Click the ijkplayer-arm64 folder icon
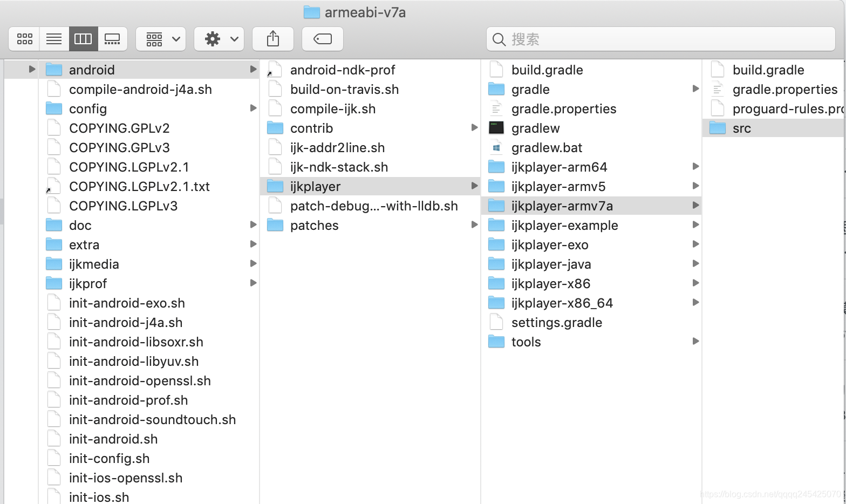This screenshot has width=846, height=504. tap(496, 167)
